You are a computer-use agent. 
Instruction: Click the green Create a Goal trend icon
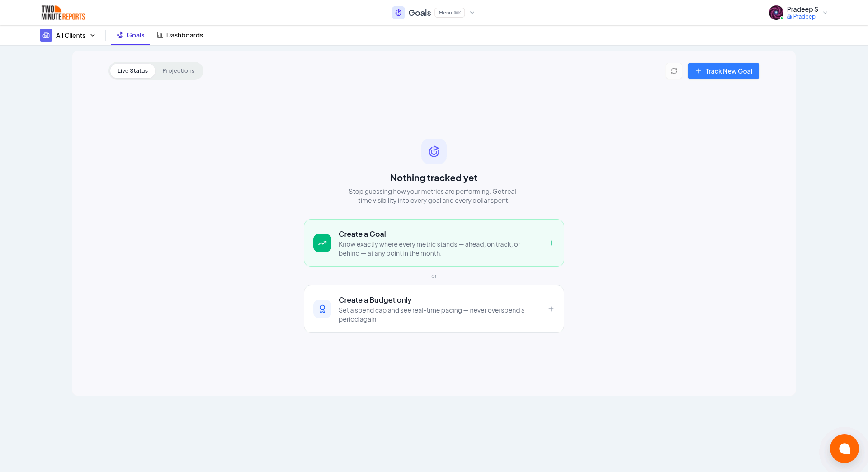tap(322, 243)
